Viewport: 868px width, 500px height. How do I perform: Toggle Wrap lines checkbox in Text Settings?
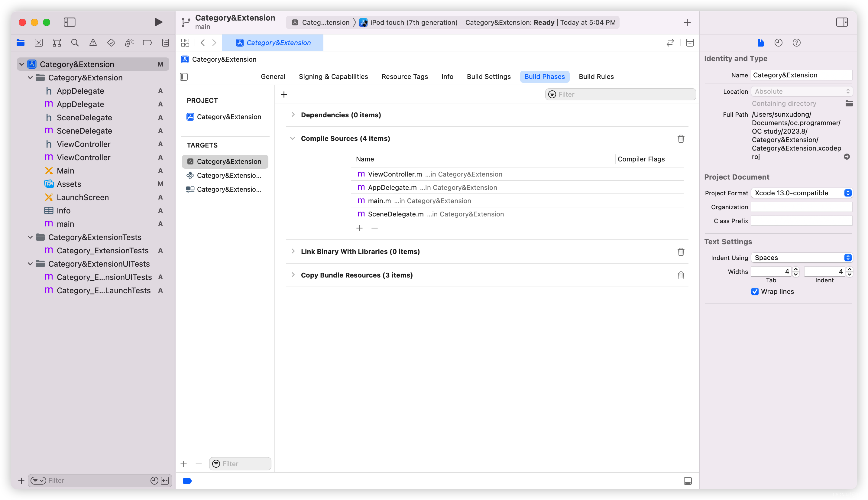755,291
